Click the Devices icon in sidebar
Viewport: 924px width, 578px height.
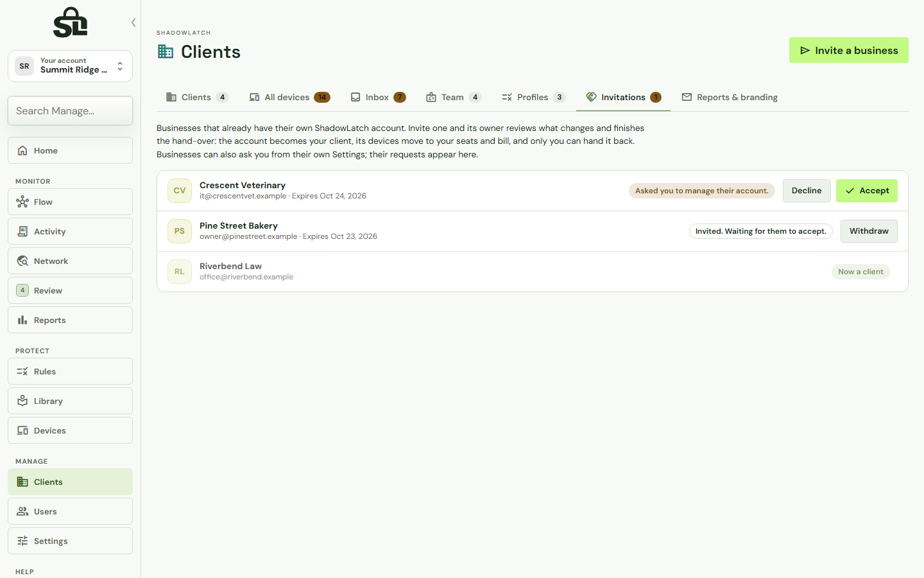[x=22, y=430]
